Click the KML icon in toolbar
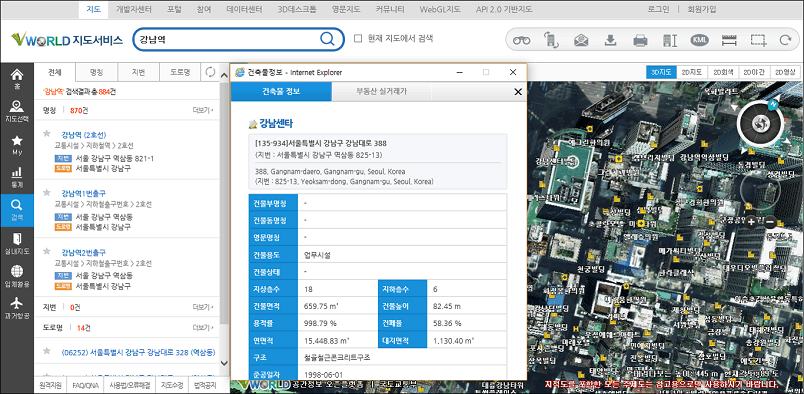Screen dimensions: 804x394 tap(699, 40)
